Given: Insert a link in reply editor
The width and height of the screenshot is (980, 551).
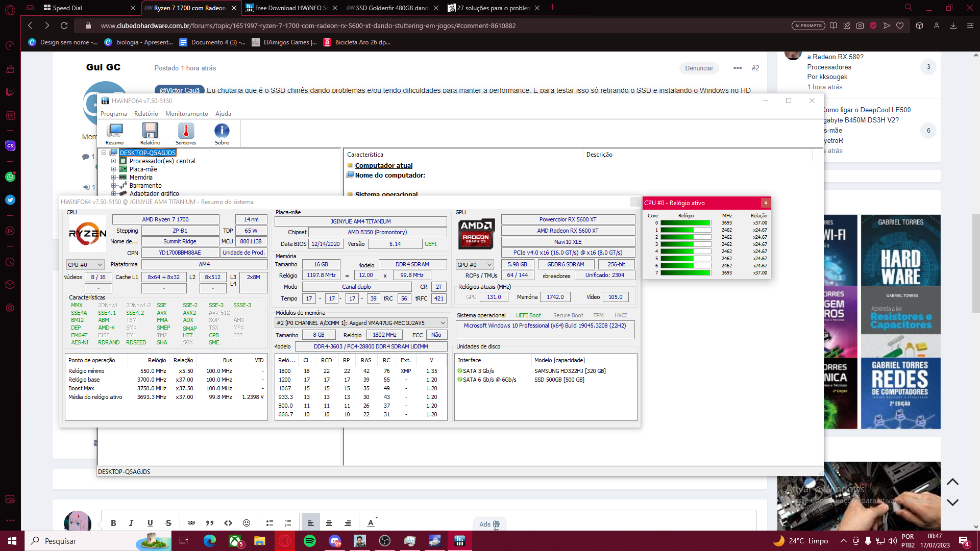Looking at the screenshot, I should (191, 523).
